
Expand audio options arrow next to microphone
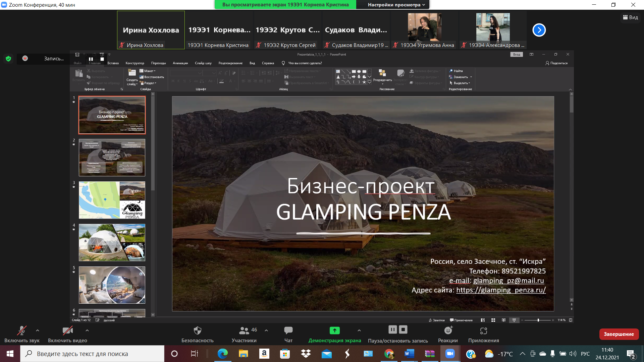tap(38, 330)
